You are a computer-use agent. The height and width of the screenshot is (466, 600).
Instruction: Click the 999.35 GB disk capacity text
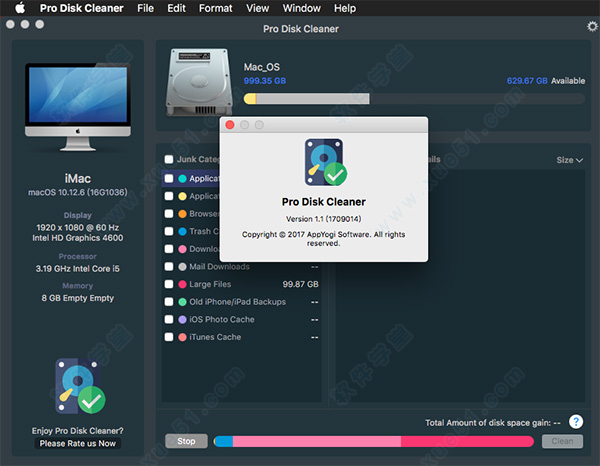coord(265,81)
